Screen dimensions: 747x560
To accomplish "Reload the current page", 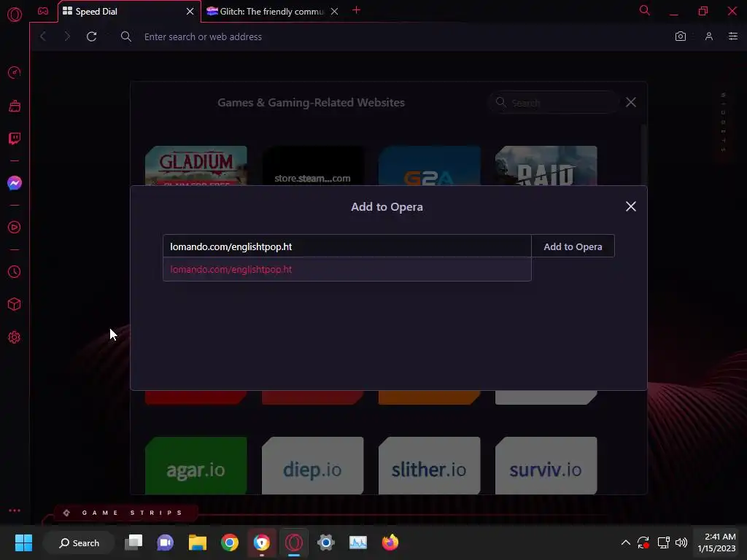I will (x=91, y=36).
